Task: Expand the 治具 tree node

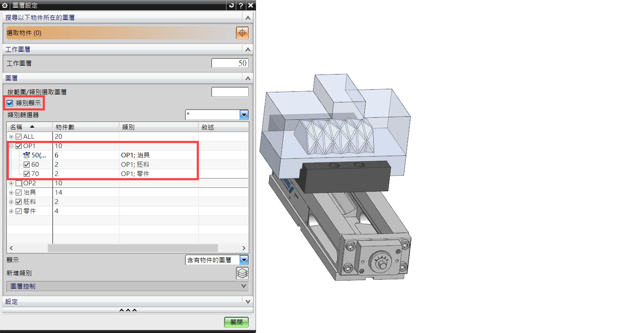Action: click(x=11, y=193)
